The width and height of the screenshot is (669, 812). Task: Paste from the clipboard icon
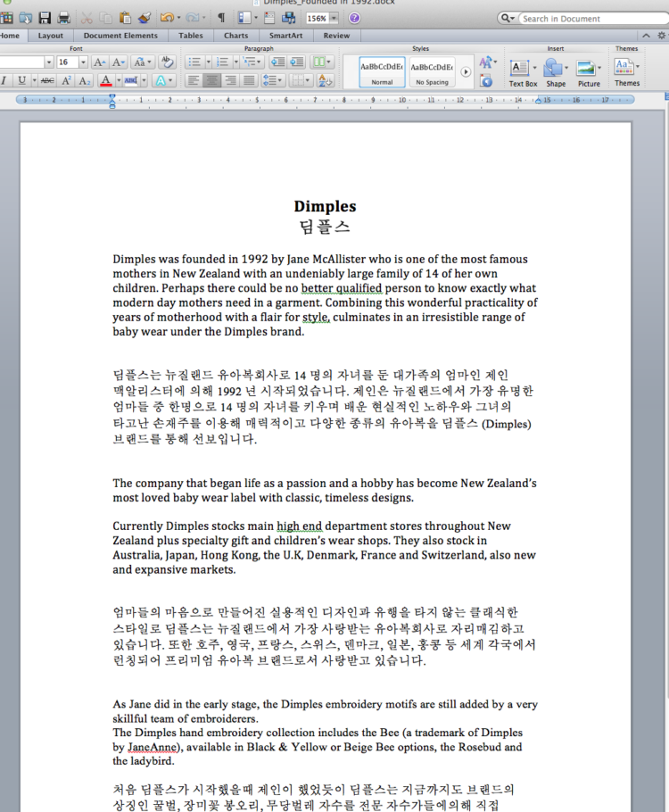click(x=125, y=18)
